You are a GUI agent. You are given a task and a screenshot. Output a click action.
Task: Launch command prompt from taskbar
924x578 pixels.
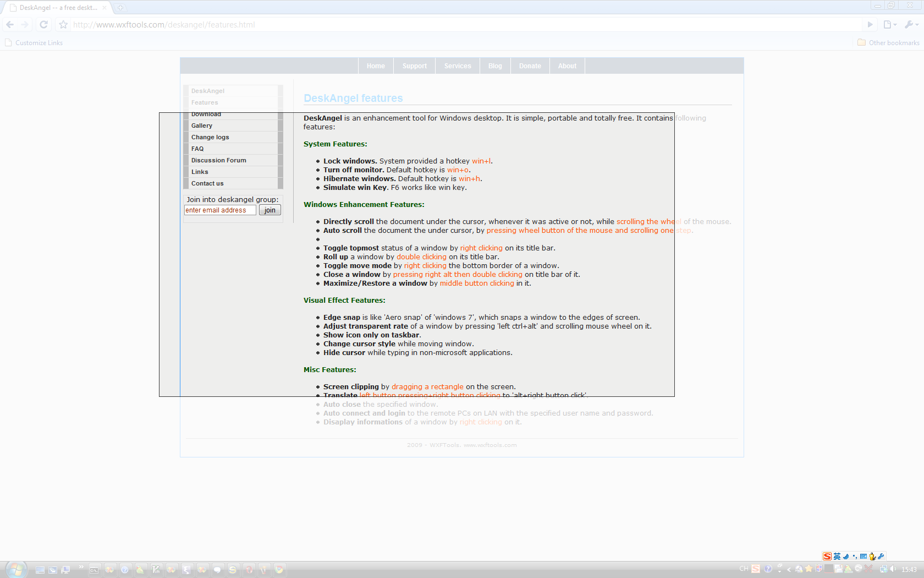pos(94,570)
